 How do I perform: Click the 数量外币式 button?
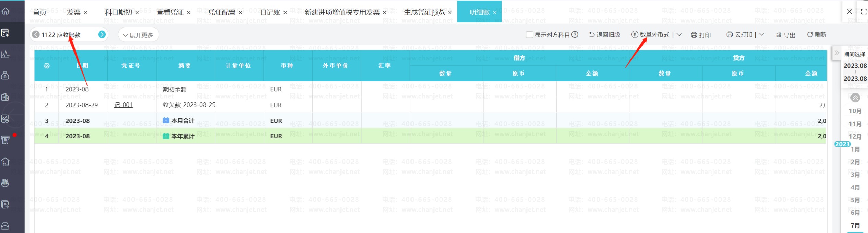coord(650,35)
